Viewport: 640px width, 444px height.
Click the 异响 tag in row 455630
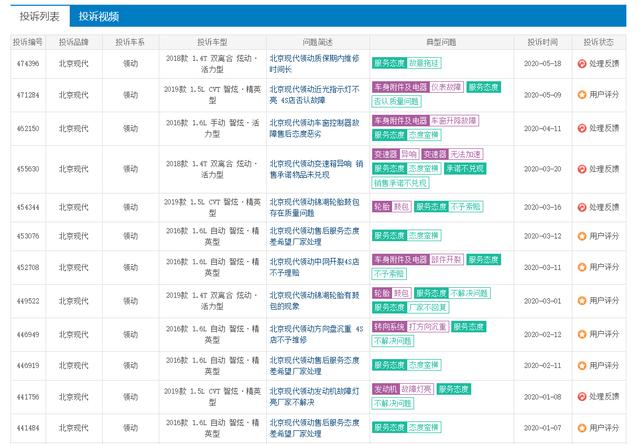(409, 154)
